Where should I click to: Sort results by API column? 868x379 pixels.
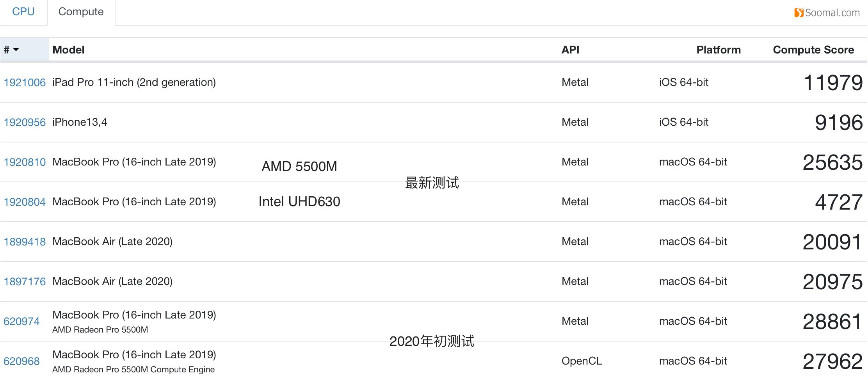[x=571, y=50]
